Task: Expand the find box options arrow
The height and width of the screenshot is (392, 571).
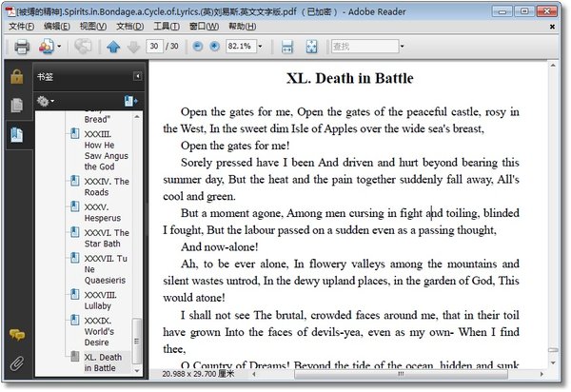Action: pyautogui.click(x=402, y=47)
